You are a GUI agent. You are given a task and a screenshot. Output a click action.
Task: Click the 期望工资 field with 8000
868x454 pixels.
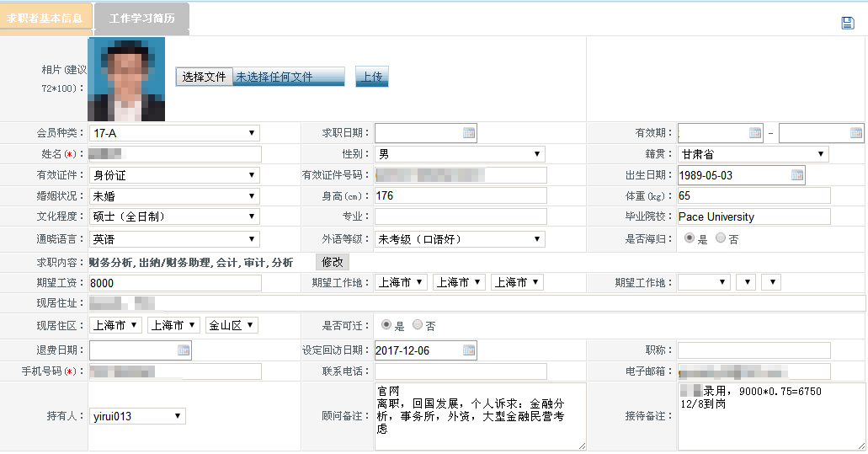(175, 283)
